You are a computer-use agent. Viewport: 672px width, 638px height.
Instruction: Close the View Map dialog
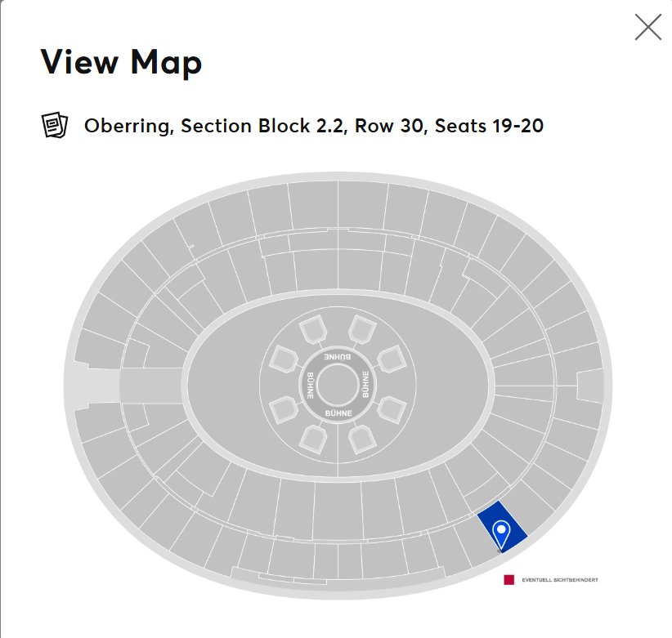pyautogui.click(x=648, y=27)
